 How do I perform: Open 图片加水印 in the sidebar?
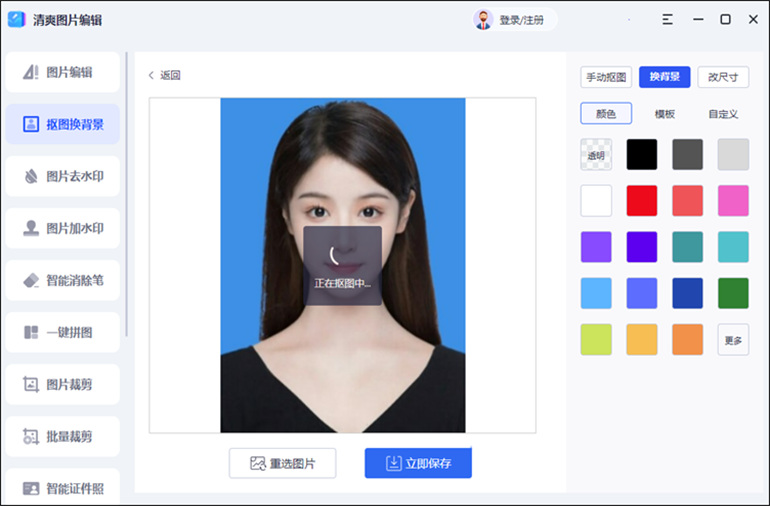62,228
